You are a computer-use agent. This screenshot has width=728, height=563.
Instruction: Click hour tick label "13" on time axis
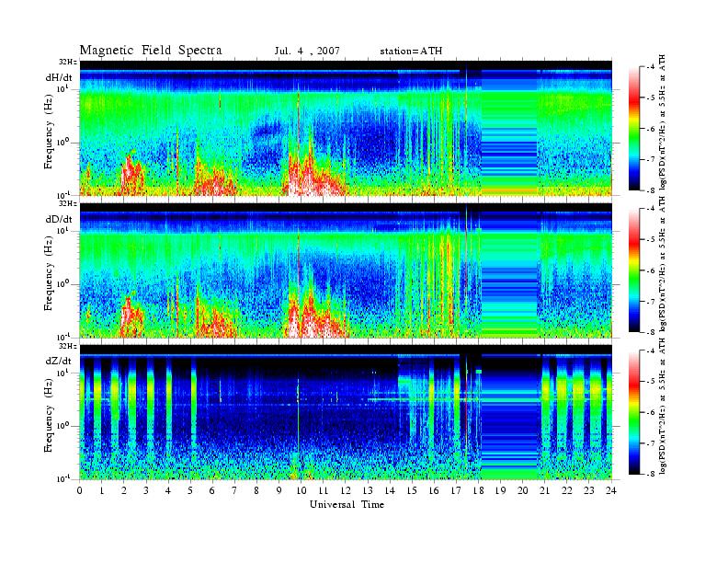coord(368,490)
